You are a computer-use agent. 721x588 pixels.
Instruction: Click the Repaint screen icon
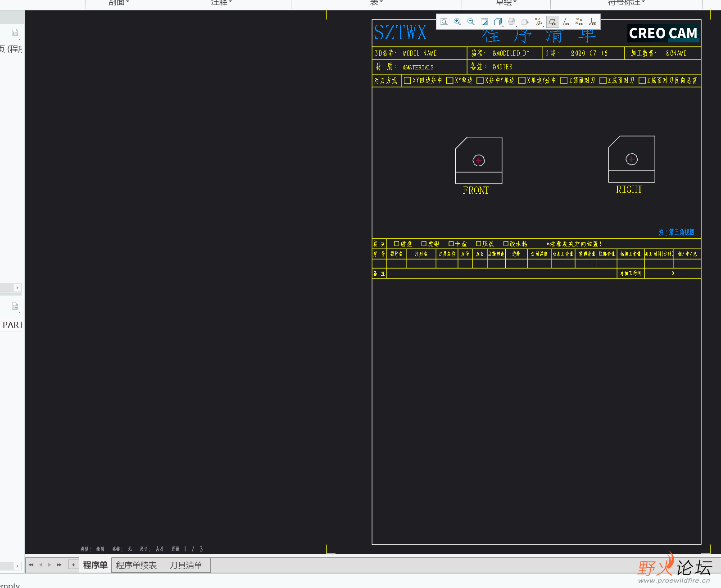coord(485,22)
